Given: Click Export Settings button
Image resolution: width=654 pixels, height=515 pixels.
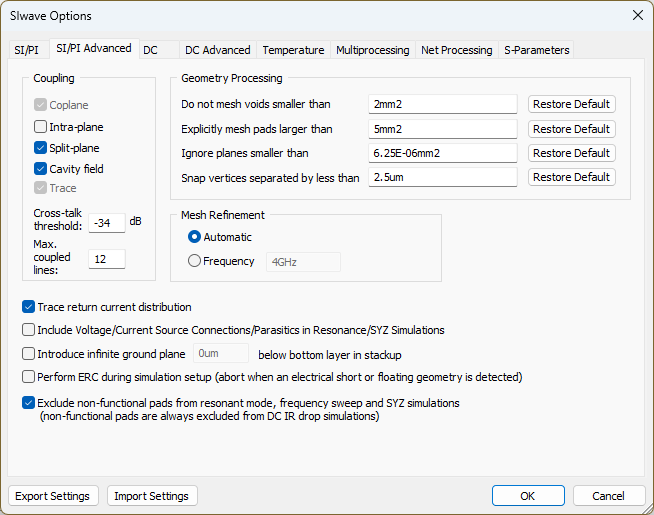Looking at the screenshot, I should (x=53, y=496).
